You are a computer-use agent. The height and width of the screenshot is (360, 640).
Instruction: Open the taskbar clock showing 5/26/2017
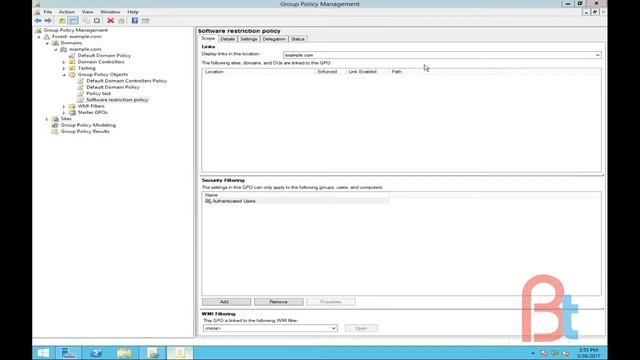coord(588,353)
